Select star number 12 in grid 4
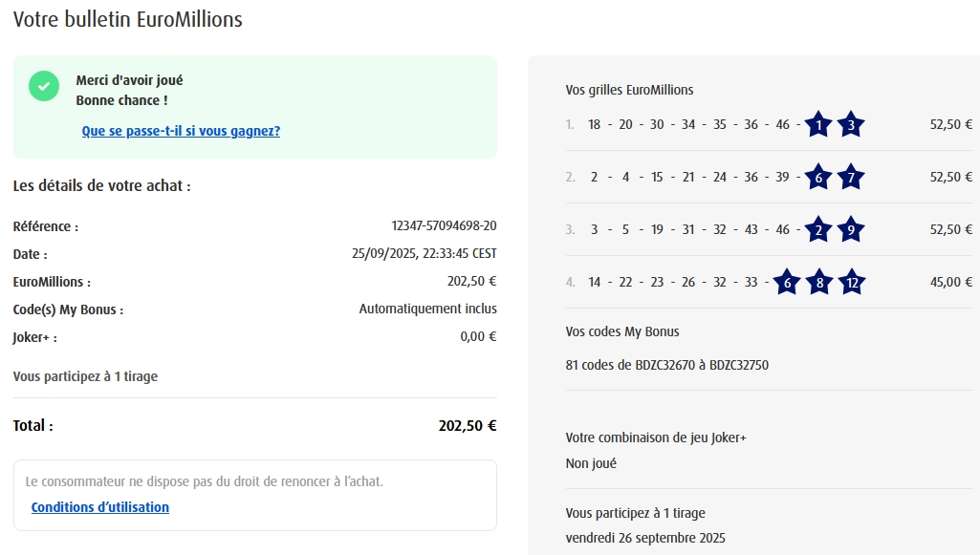 coord(852,282)
